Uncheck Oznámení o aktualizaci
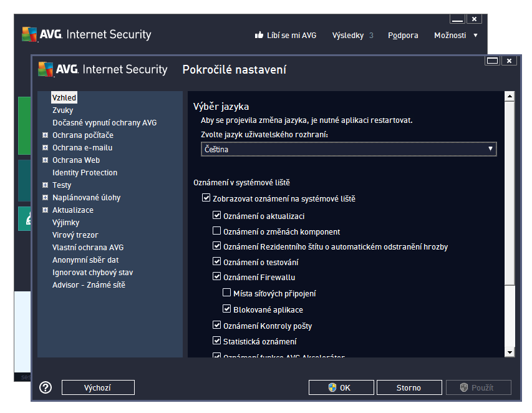Image resolution: width=532 pixels, height=413 pixels. coord(216,215)
